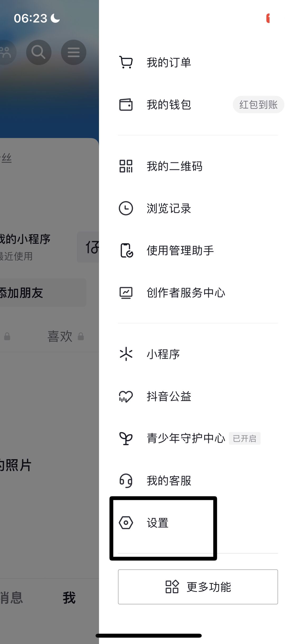This screenshot has height=644, width=297.
Task: Open the search icon on profile page
Action: click(x=39, y=52)
